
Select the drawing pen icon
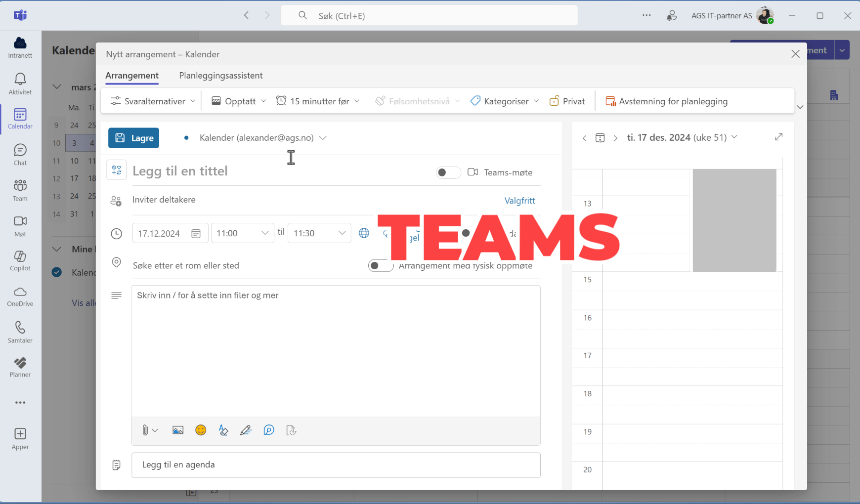246,430
